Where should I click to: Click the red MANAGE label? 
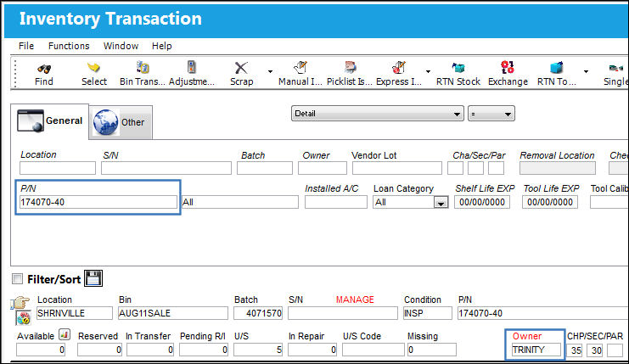click(355, 300)
